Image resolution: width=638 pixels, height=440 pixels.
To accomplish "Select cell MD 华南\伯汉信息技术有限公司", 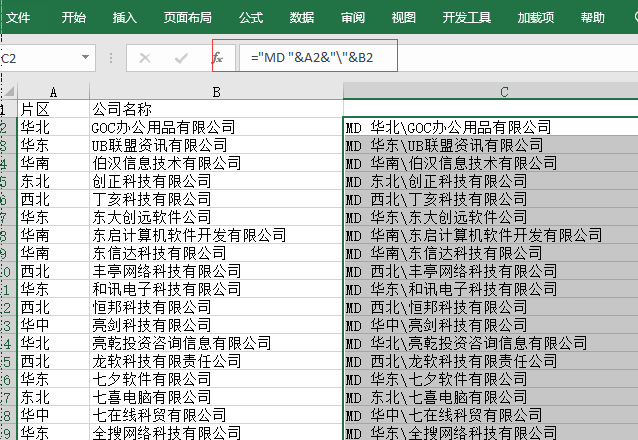I will tap(491, 163).
